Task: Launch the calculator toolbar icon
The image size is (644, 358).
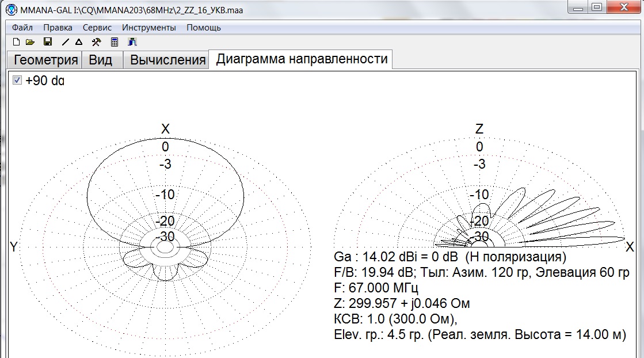Action: coord(115,42)
